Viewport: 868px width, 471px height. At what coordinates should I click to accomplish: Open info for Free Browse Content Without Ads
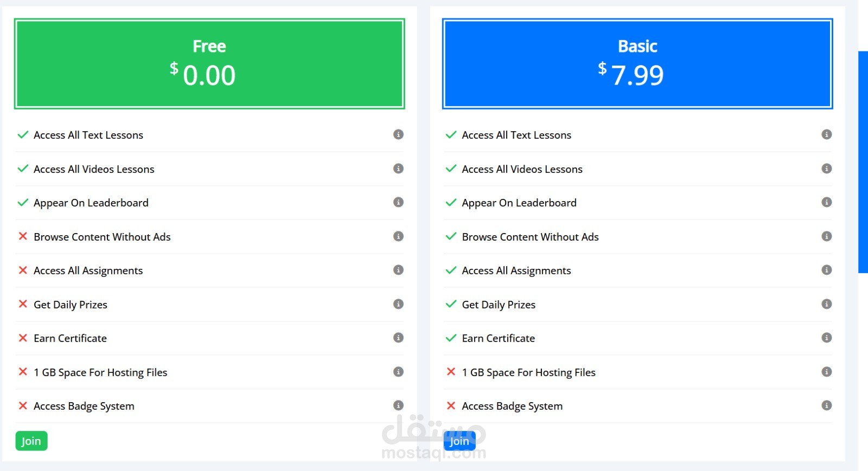[x=398, y=236]
